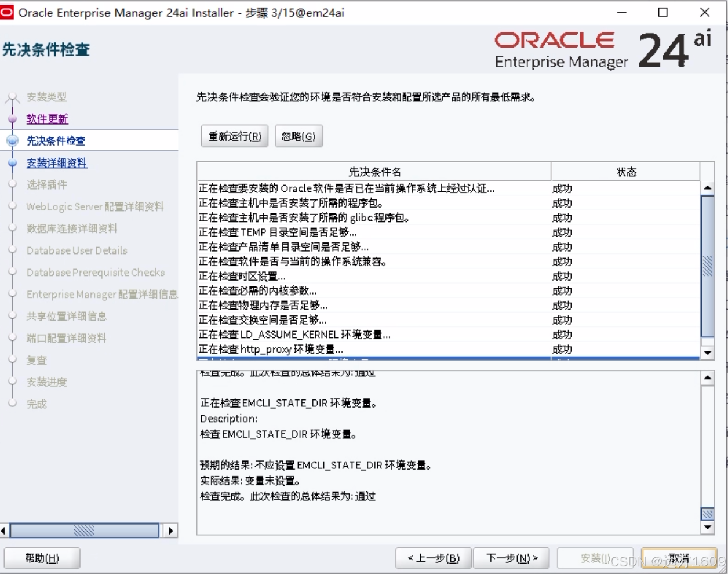Click the 忽略(G) ignore button
Image resolution: width=728 pixels, height=574 pixels.
coord(299,136)
